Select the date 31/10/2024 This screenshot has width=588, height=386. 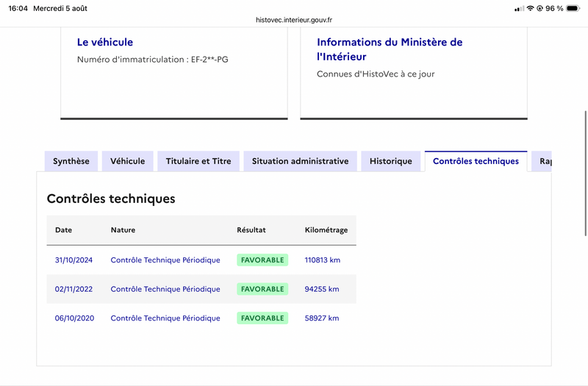(x=74, y=260)
